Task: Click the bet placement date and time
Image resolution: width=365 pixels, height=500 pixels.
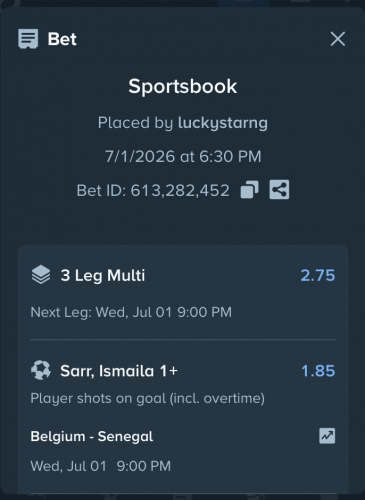Action: pos(183,156)
